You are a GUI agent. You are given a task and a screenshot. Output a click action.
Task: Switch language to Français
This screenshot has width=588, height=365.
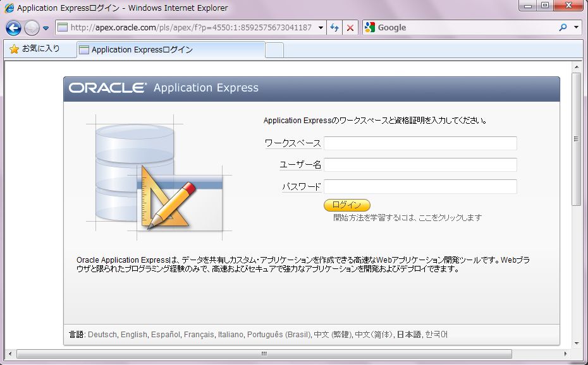coord(199,334)
